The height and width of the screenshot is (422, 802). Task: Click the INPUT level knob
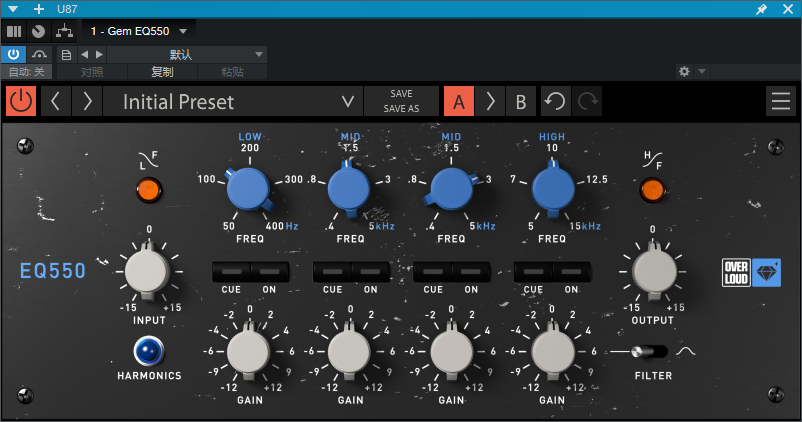147,272
